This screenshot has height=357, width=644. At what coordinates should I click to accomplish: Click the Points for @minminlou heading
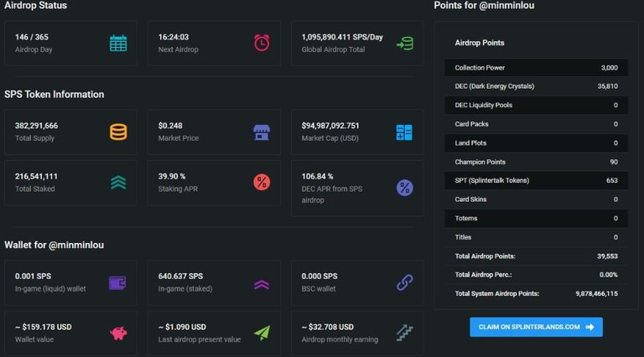[x=484, y=5]
